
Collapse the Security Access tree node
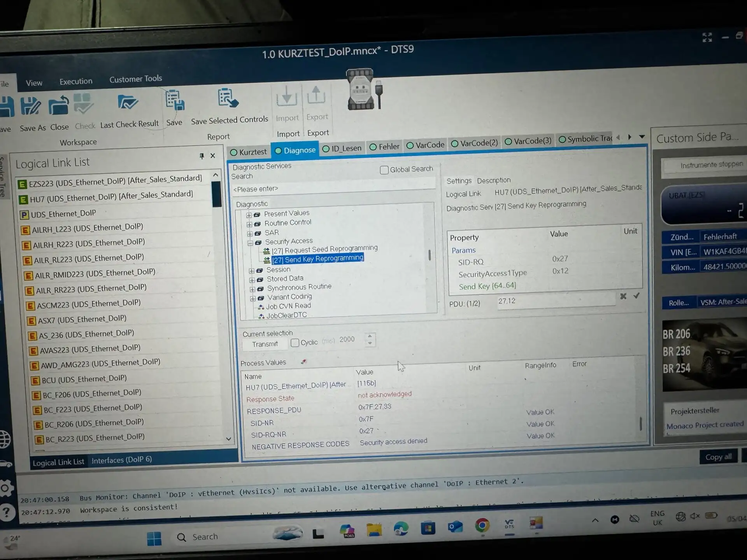pyautogui.click(x=250, y=243)
